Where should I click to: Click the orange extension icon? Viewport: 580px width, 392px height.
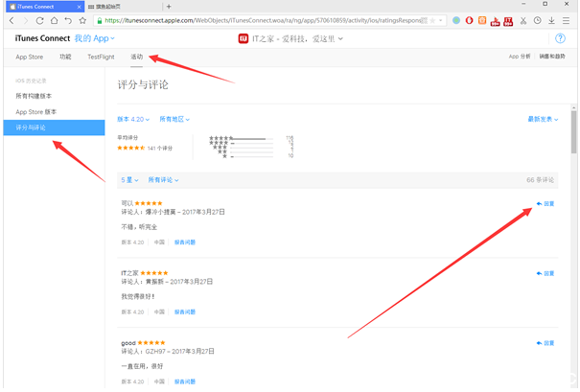tap(482, 20)
